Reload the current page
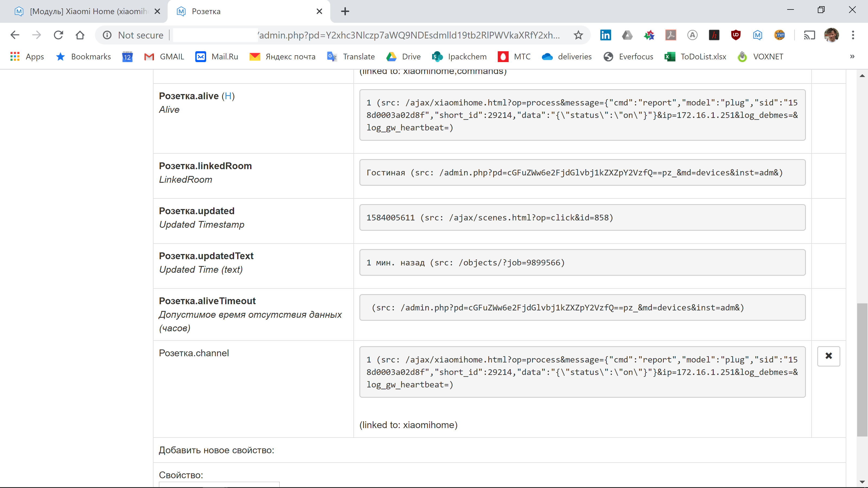This screenshot has width=868, height=488. click(58, 35)
